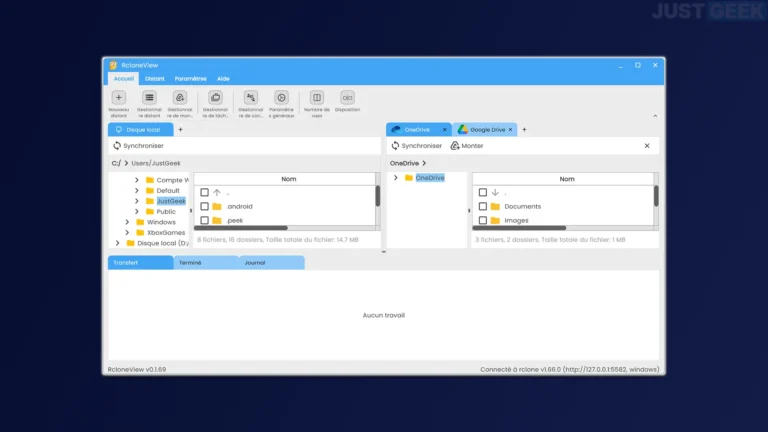Open the Gestionnaire distant tool

(x=149, y=97)
